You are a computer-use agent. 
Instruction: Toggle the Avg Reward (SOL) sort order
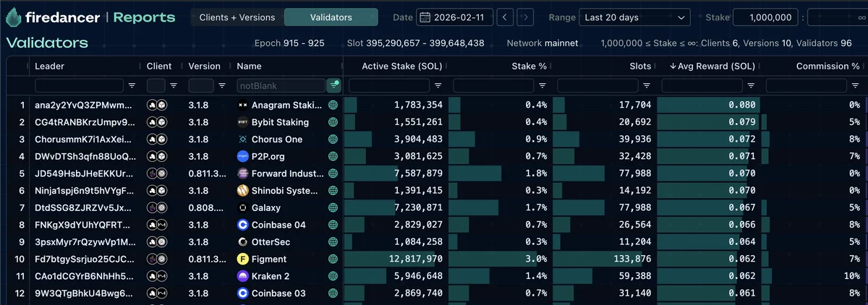pos(712,66)
